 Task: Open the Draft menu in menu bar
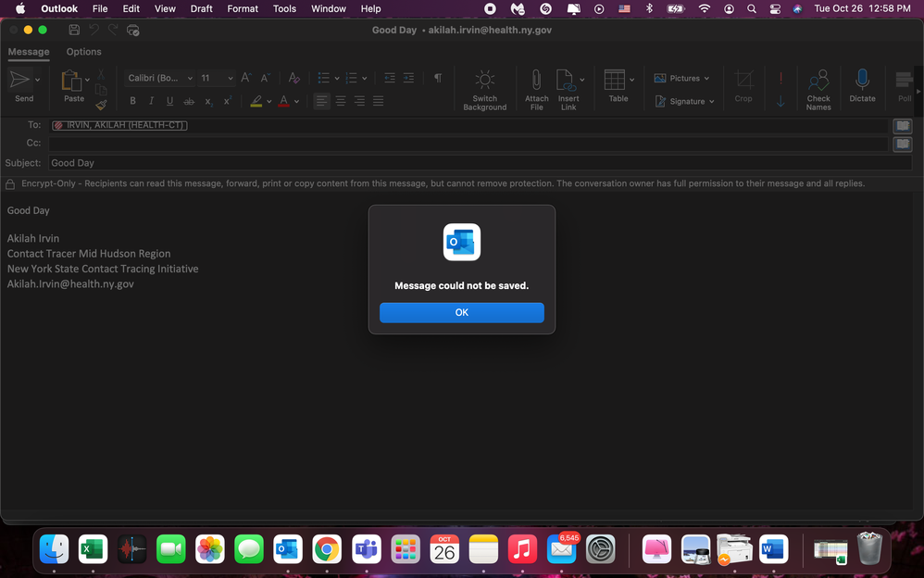tap(201, 8)
